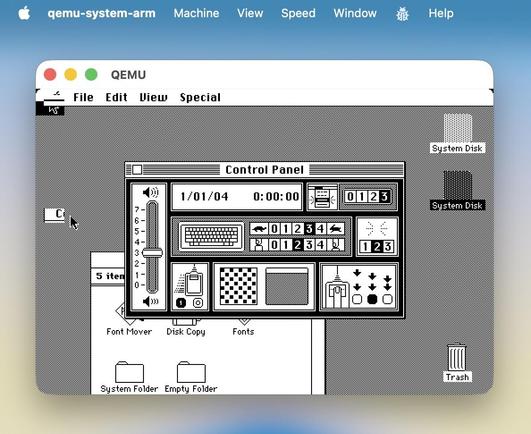Open the qemu-system-arm application menu

click(102, 13)
